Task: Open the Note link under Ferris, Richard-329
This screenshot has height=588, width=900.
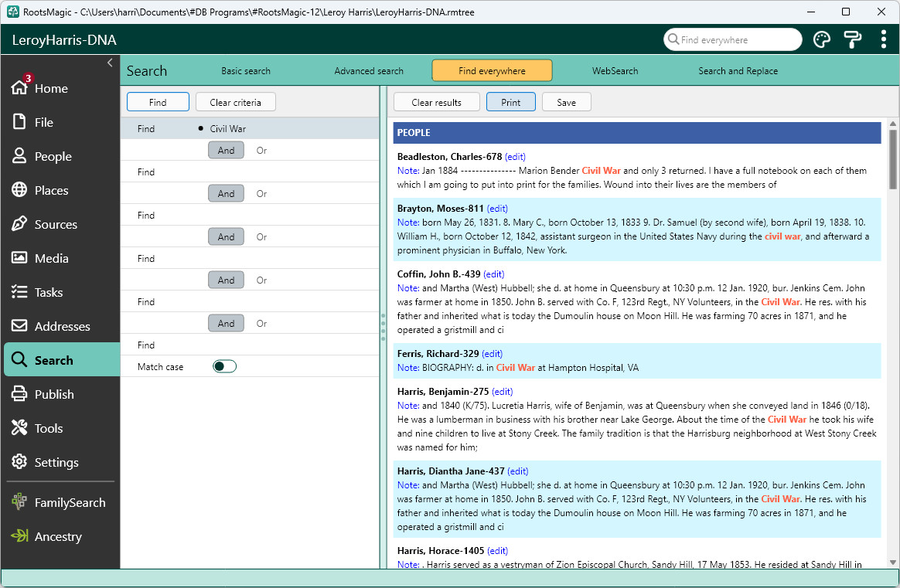Action: click(x=408, y=368)
